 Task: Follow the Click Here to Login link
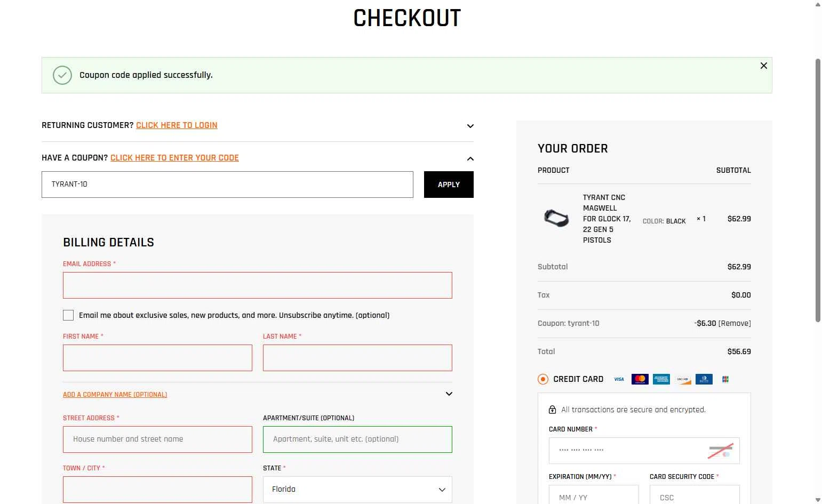(177, 125)
